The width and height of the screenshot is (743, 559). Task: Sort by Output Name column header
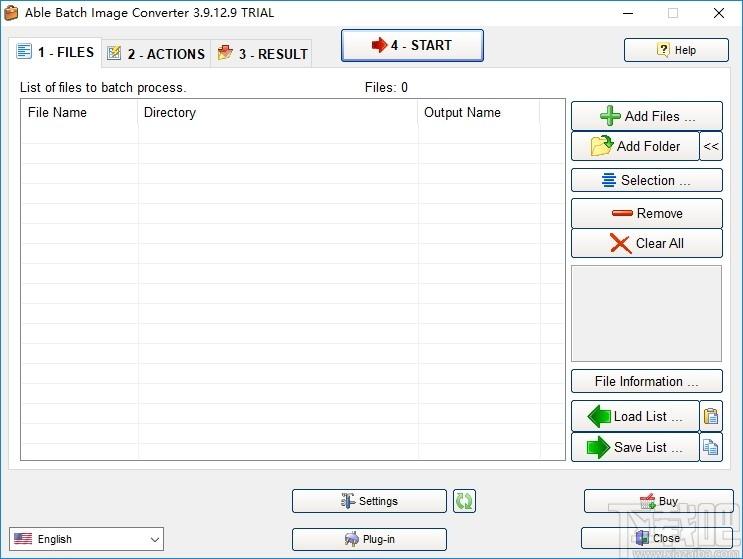[479, 112]
